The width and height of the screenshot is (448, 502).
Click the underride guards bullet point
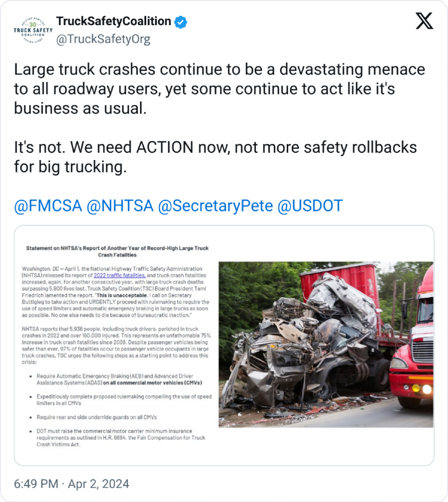click(x=96, y=417)
